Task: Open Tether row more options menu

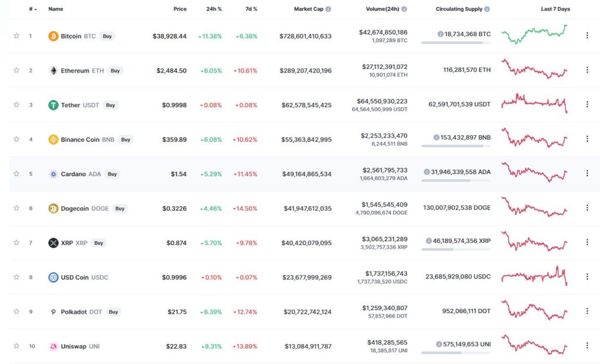Action: (587, 104)
